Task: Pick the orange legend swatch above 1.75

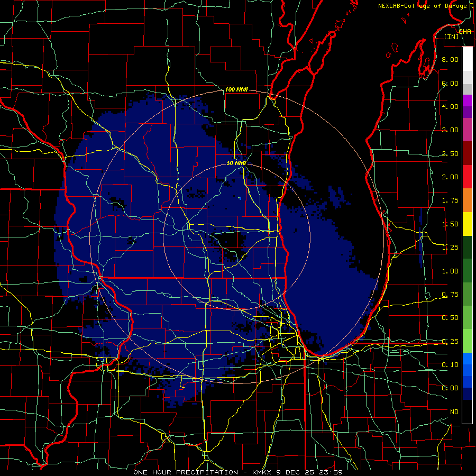Action: coord(467,200)
